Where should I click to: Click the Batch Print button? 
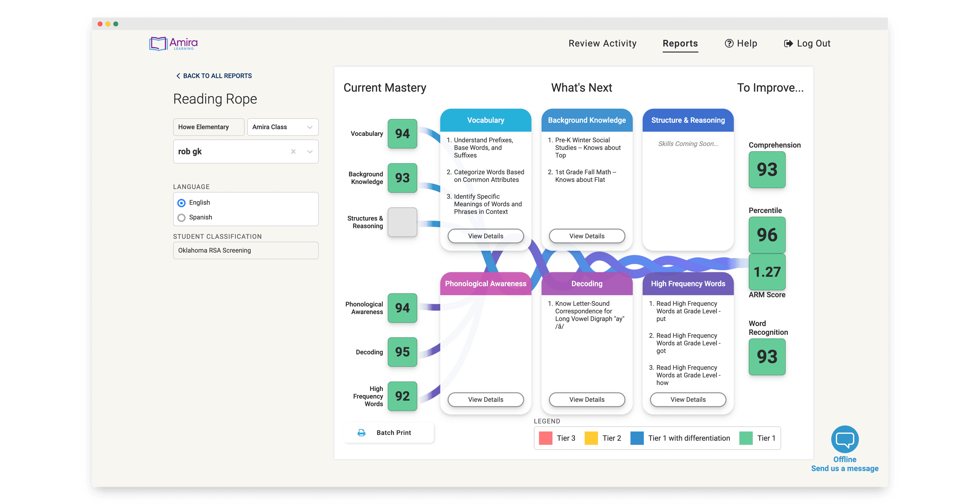pyautogui.click(x=388, y=433)
